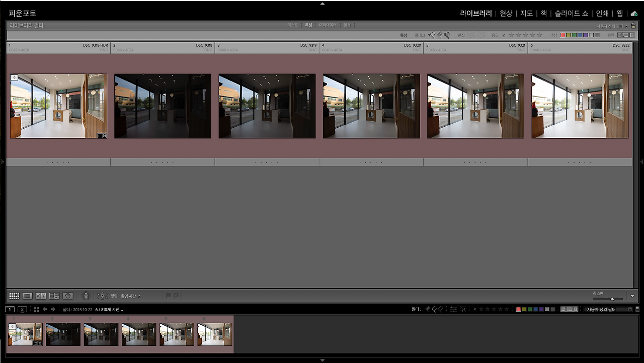Image resolution: width=644 pixels, height=363 pixels.
Task: Open People (face) view
Action: coord(68,296)
